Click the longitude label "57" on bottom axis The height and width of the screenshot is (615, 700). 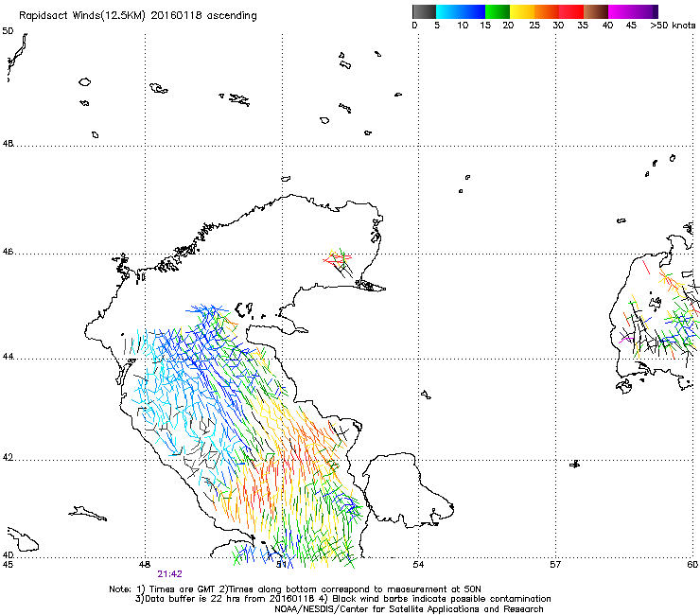pyautogui.click(x=555, y=565)
